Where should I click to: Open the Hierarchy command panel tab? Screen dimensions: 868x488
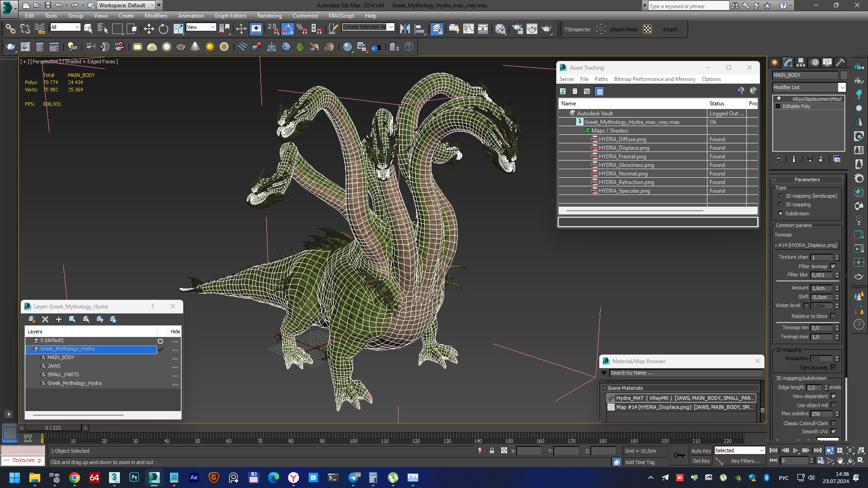point(801,62)
